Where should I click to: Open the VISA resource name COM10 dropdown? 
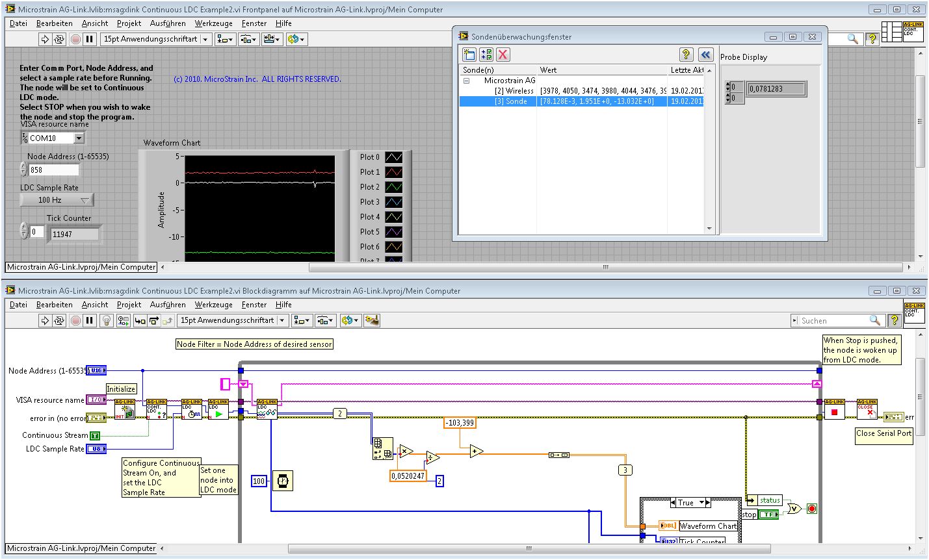pos(79,138)
